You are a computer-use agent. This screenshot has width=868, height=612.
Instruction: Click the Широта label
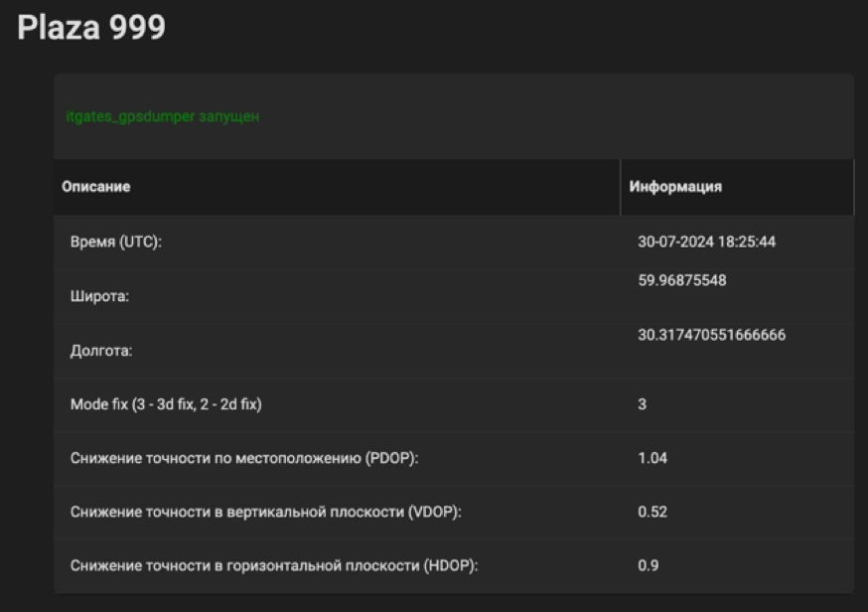99,297
